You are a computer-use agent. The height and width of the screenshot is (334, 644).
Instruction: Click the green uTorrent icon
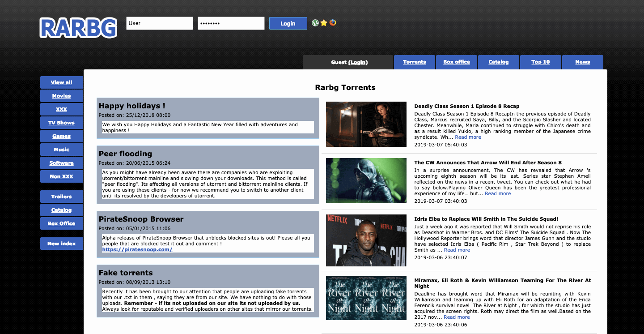pos(315,23)
